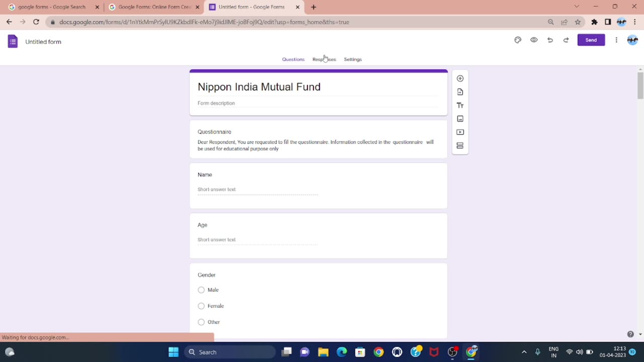Reload the page using the refresh icon
The width and height of the screenshot is (644, 362).
tap(36, 22)
